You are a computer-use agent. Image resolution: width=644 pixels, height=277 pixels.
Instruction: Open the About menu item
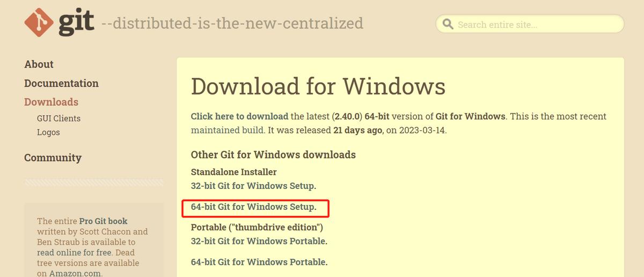pyautogui.click(x=39, y=64)
